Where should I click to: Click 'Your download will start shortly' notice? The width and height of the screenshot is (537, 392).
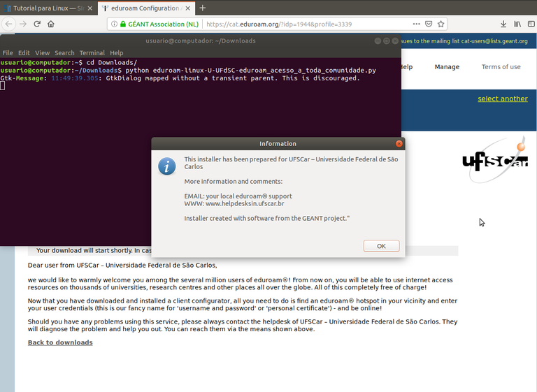[94, 251]
